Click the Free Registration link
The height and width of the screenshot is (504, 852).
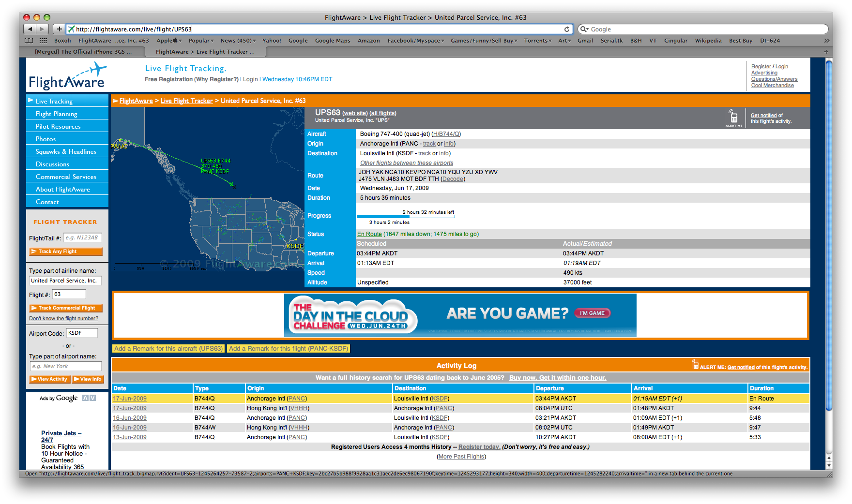tap(168, 79)
